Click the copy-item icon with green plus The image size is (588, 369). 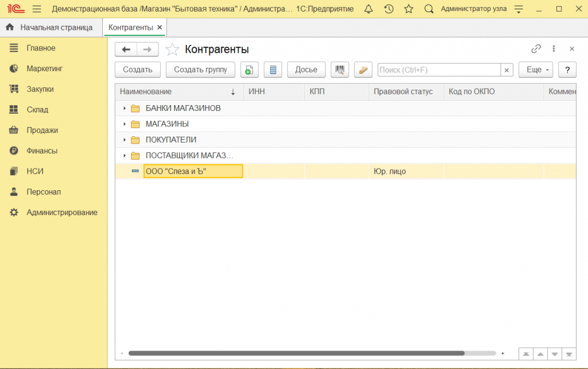click(x=249, y=70)
